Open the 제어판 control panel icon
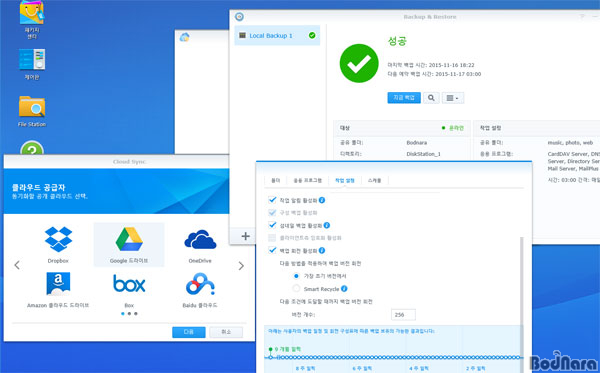Viewport: 600px width, 373px height. 32,64
